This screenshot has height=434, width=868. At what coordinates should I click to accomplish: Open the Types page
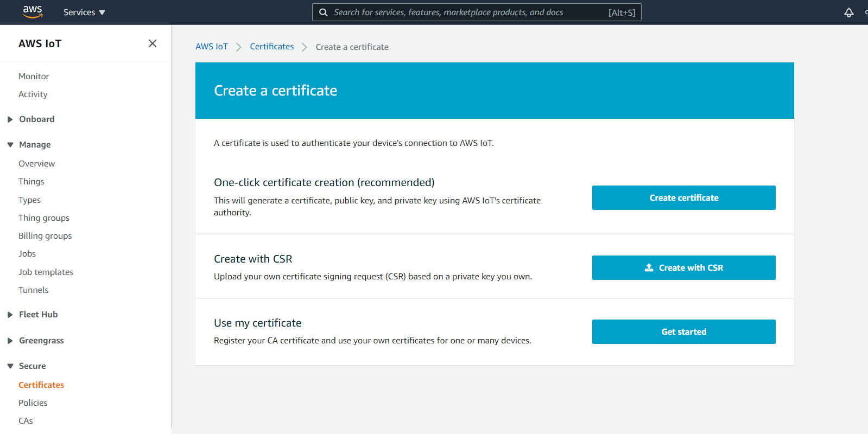coord(30,200)
